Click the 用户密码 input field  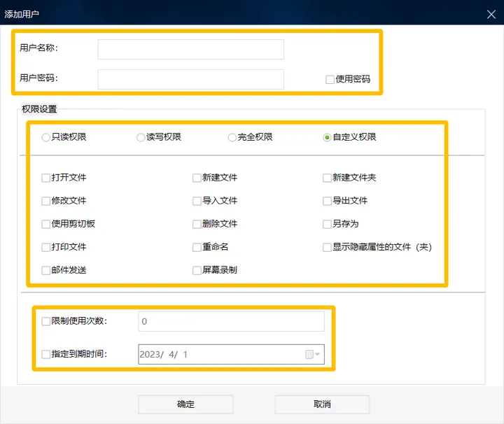coord(190,79)
